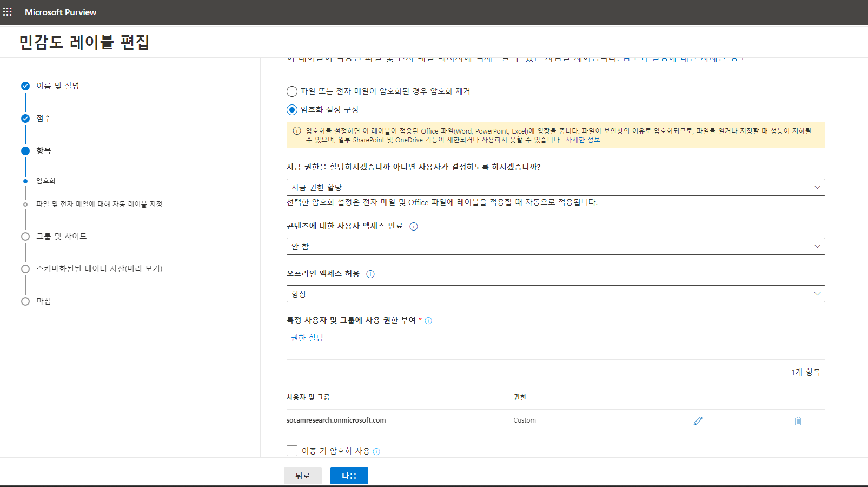The width and height of the screenshot is (868, 487).
Task: Open the 지금 권한 할당 dropdown
Action: pos(555,187)
